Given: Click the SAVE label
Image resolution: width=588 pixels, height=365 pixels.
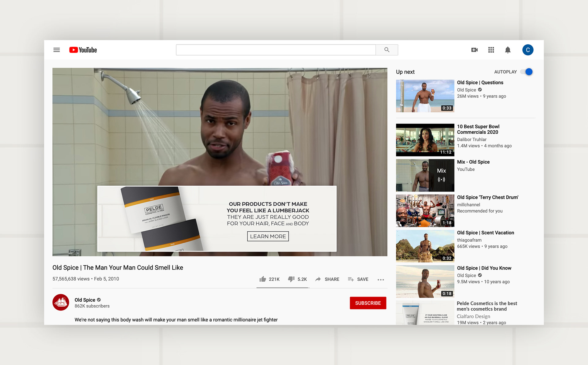Looking at the screenshot, I should [x=363, y=279].
